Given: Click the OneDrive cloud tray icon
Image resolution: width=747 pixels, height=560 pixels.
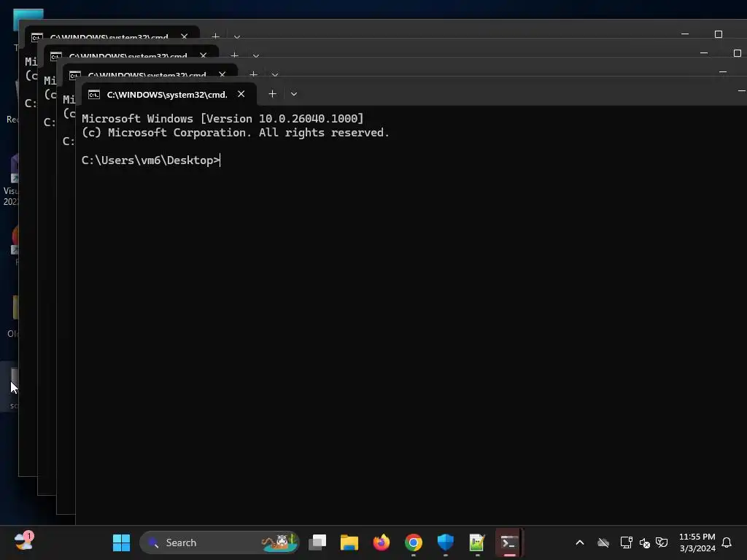Looking at the screenshot, I should 603,542.
